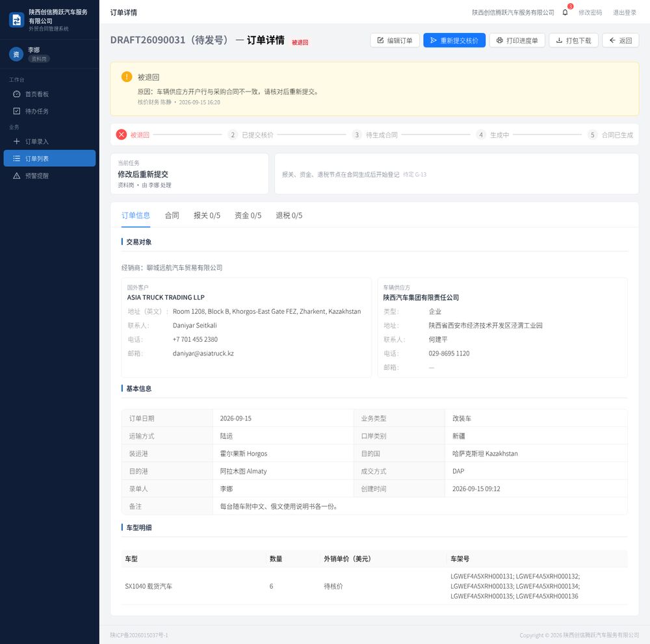Screen dimensions: 650x644
Task: Click phone number +7 701 455 2380
Action: (195, 339)
